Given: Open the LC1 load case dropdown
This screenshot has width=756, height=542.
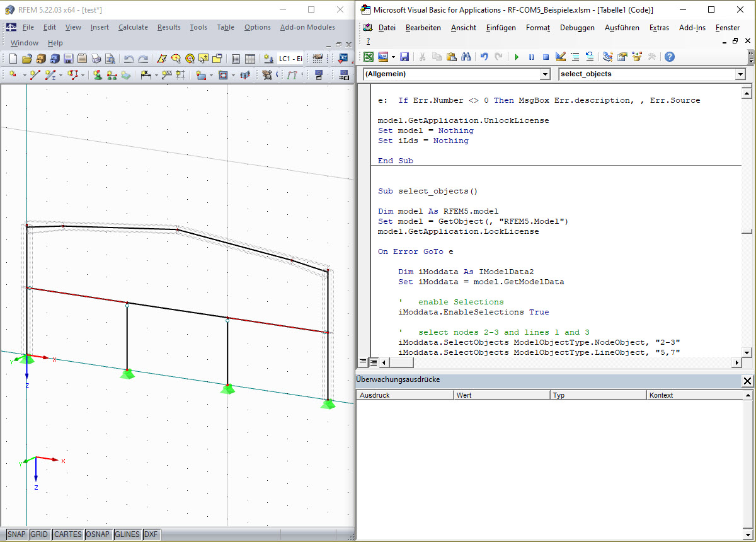Looking at the screenshot, I should 291,59.
